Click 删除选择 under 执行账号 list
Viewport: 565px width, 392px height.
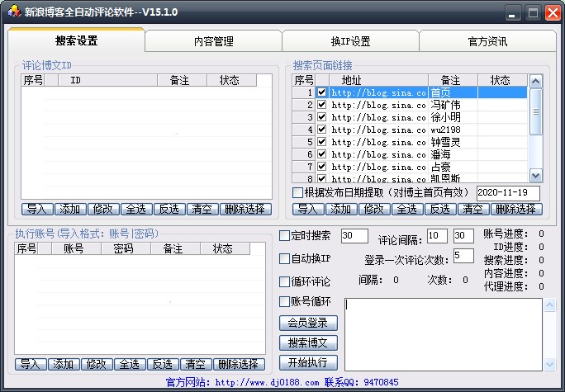tap(239, 364)
